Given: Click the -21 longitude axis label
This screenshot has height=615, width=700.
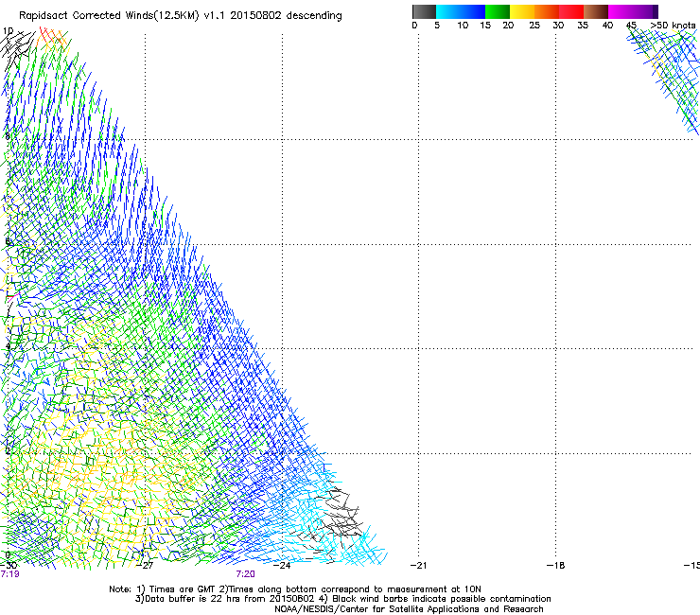Looking at the screenshot, I should [x=418, y=566].
